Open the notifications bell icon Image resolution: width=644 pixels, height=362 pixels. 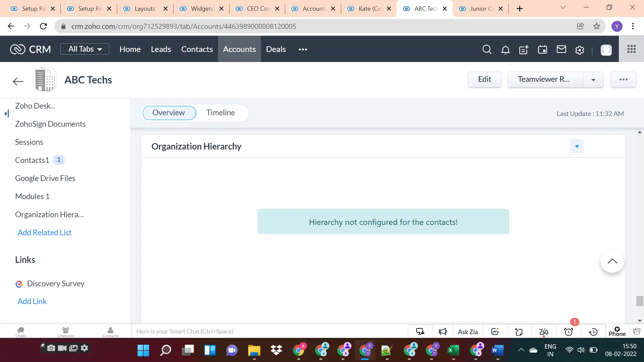point(505,49)
